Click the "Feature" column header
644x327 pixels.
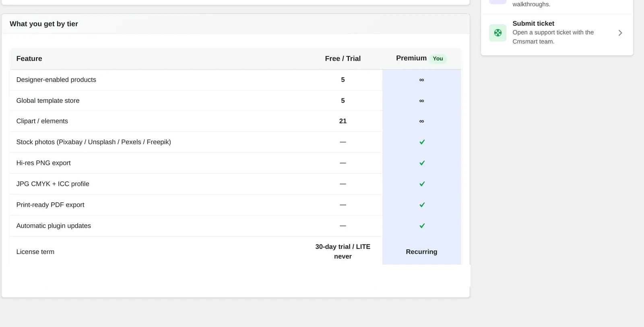29,59
